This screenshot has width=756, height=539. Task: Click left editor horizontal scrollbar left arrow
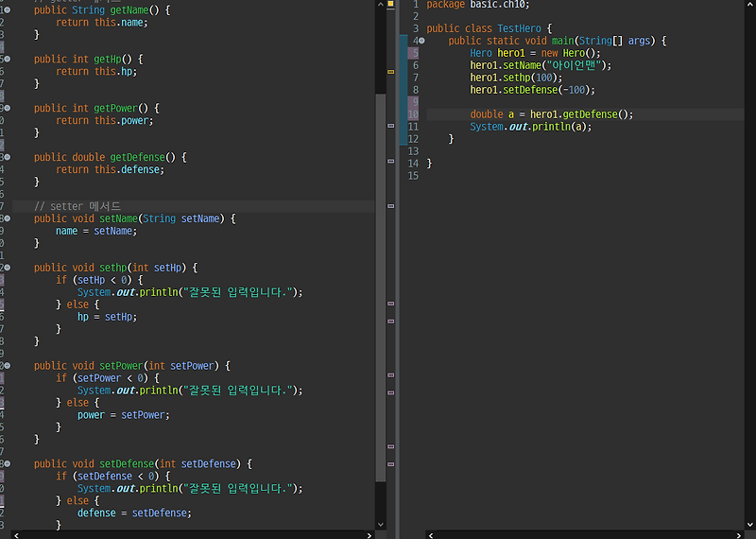pos(16,535)
